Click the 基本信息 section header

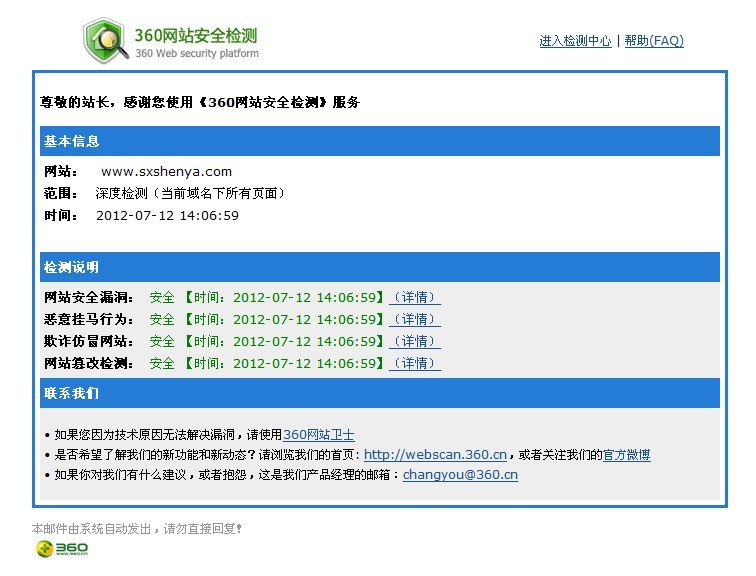point(71,141)
